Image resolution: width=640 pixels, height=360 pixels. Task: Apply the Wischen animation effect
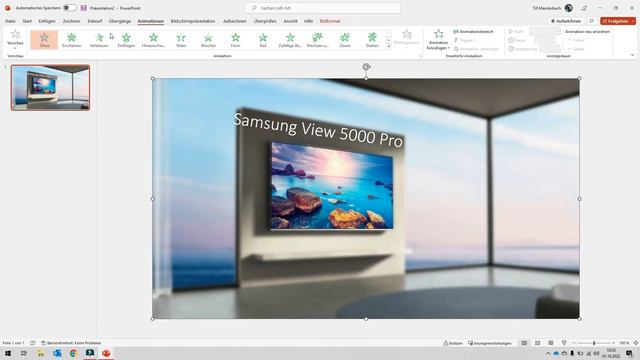click(208, 40)
